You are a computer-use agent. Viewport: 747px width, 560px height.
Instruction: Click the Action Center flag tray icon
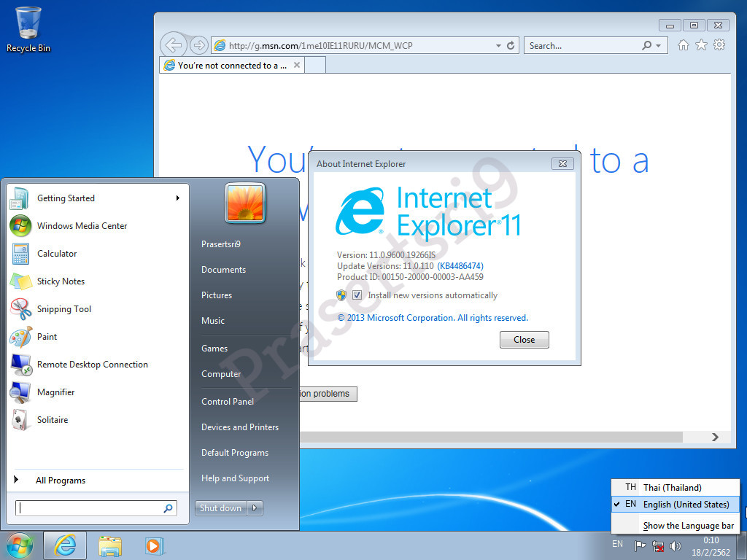pos(640,545)
